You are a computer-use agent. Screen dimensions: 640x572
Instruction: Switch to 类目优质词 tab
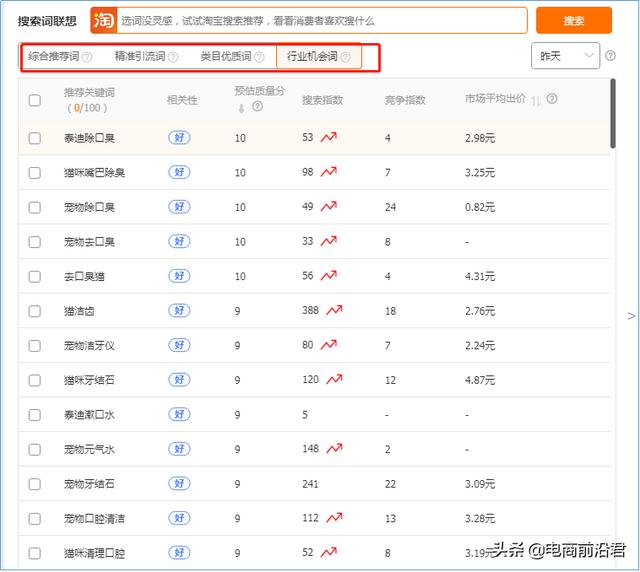coord(226,56)
